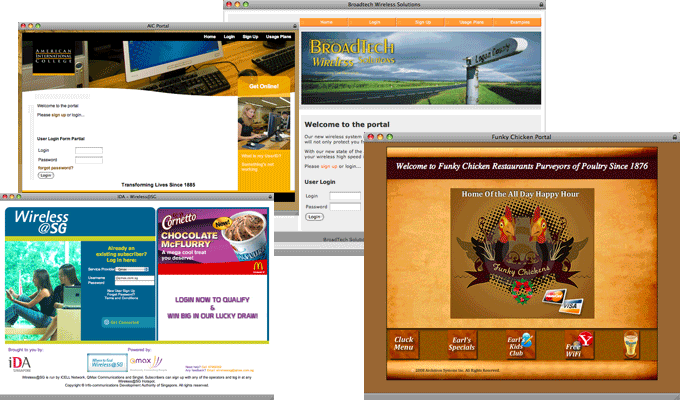The height and width of the screenshot is (400, 680).
Task: Click the Funky Chickens rooster logo image
Action: click(x=522, y=253)
